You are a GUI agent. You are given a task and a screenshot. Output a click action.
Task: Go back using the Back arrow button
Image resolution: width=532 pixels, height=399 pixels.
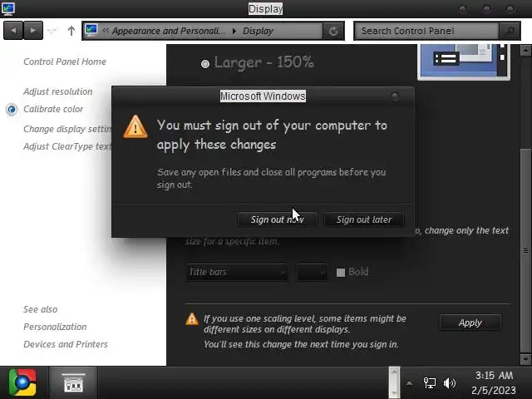pyautogui.click(x=13, y=31)
